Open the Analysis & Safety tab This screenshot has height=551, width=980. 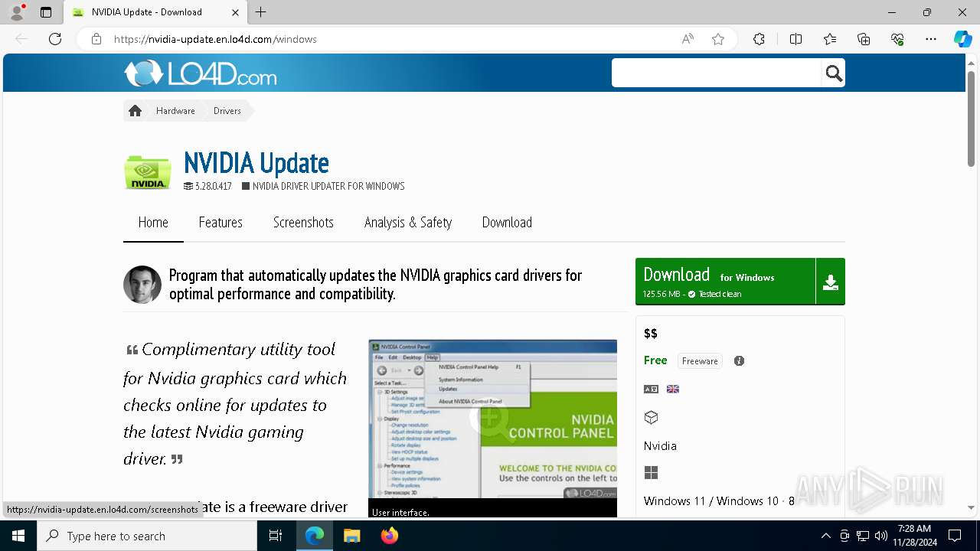[x=408, y=223]
